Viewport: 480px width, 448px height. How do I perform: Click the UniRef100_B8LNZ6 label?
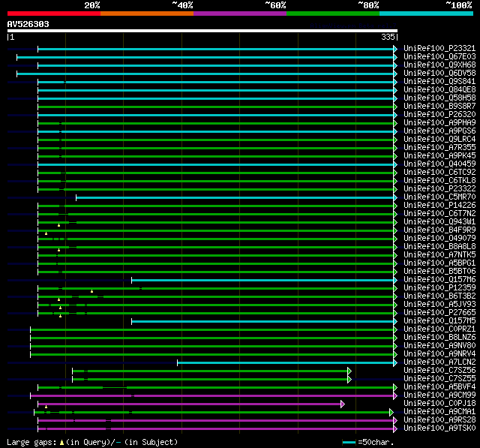point(439,338)
